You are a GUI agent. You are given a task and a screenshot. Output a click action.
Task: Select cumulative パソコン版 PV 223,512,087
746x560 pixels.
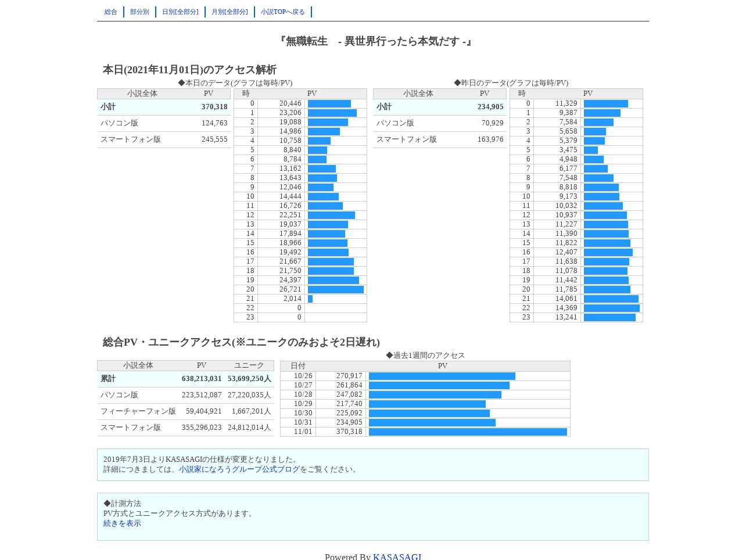(x=202, y=395)
